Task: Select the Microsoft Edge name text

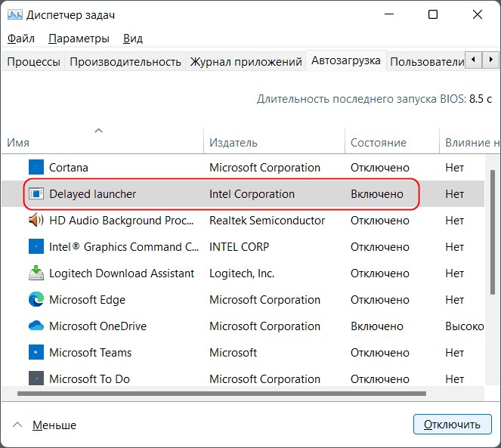Action: [x=87, y=300]
